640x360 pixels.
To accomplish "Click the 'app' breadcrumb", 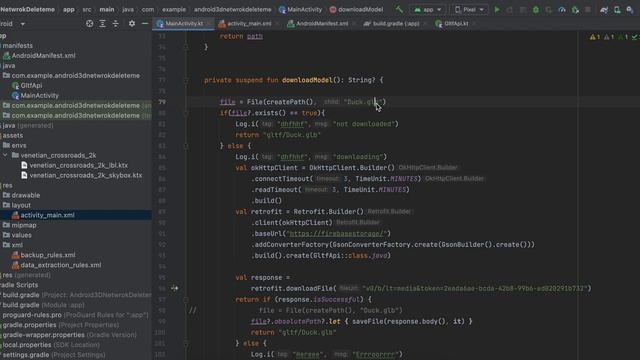I will (x=69, y=9).
